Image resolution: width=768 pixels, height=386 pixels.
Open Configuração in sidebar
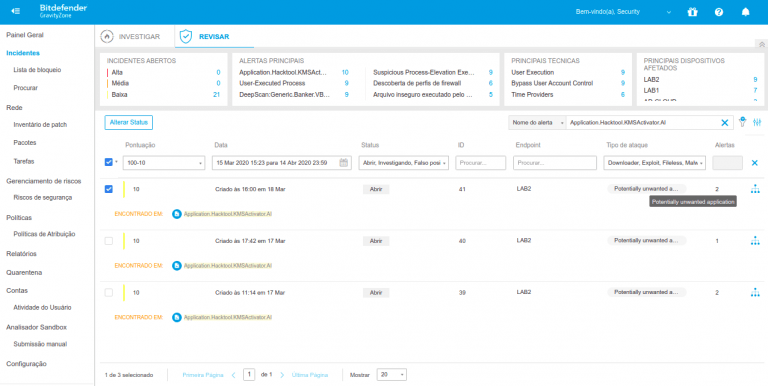[x=26, y=364]
